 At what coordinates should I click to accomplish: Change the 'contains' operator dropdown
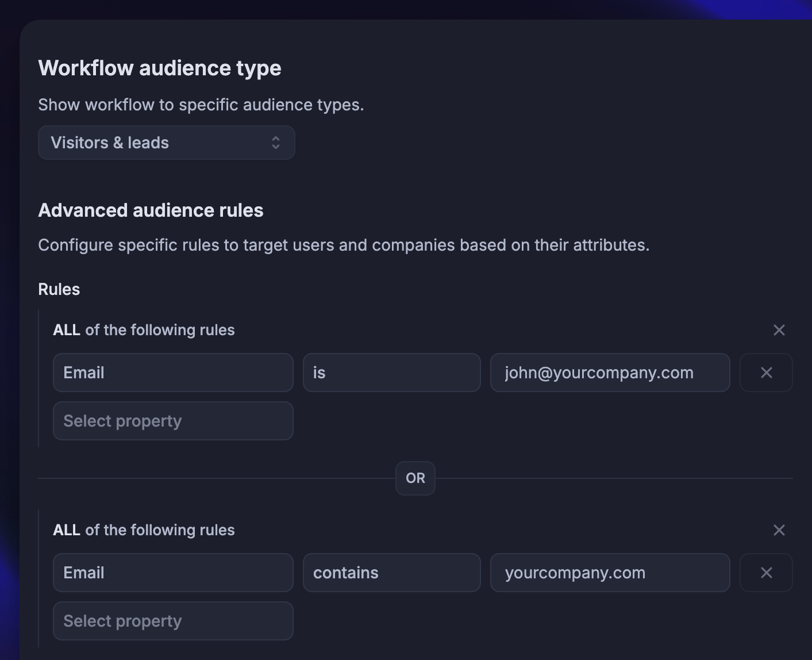click(391, 573)
